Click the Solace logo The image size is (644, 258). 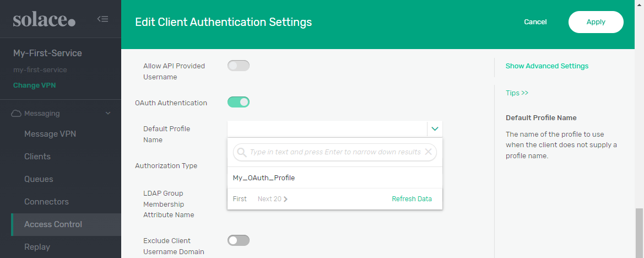44,20
